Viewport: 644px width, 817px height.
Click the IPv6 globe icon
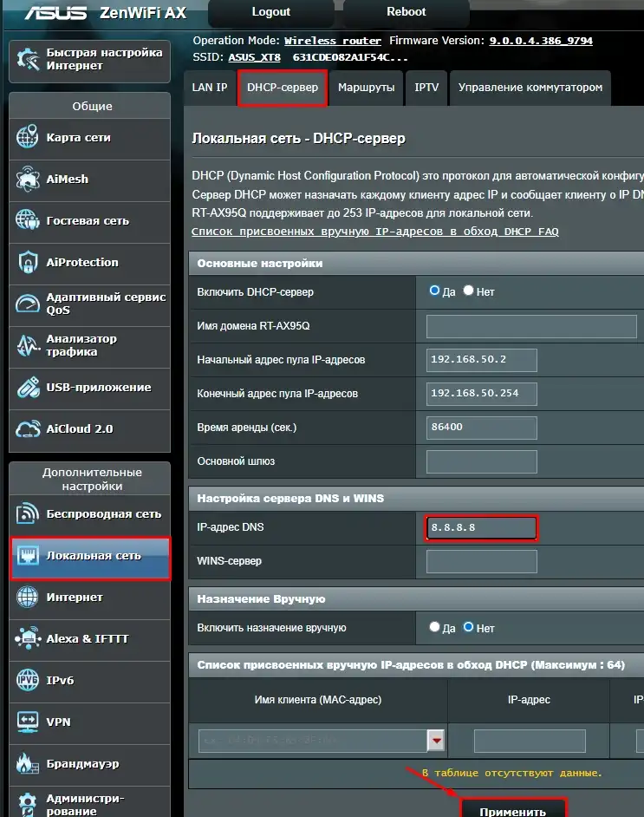[x=27, y=680]
